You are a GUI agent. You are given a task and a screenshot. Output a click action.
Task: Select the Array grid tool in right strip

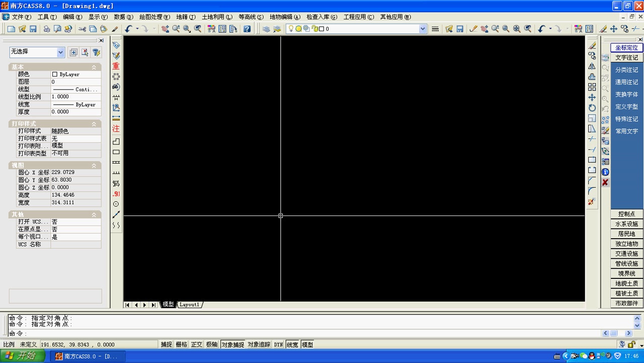[592, 87]
